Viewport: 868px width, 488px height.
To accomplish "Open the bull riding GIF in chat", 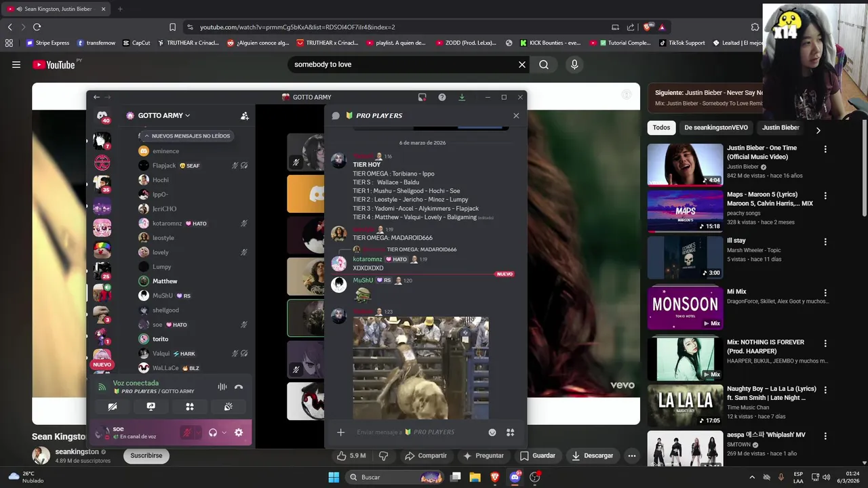I will click(x=420, y=367).
